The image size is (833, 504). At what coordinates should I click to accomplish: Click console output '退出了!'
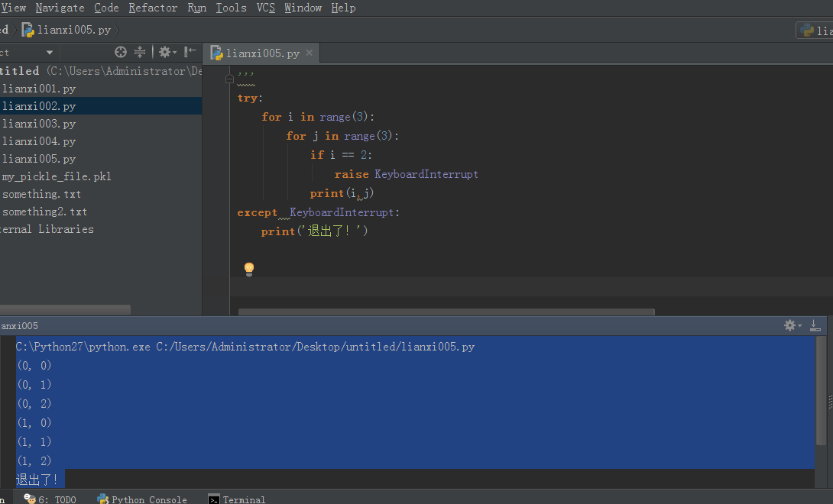pyautogui.click(x=37, y=480)
